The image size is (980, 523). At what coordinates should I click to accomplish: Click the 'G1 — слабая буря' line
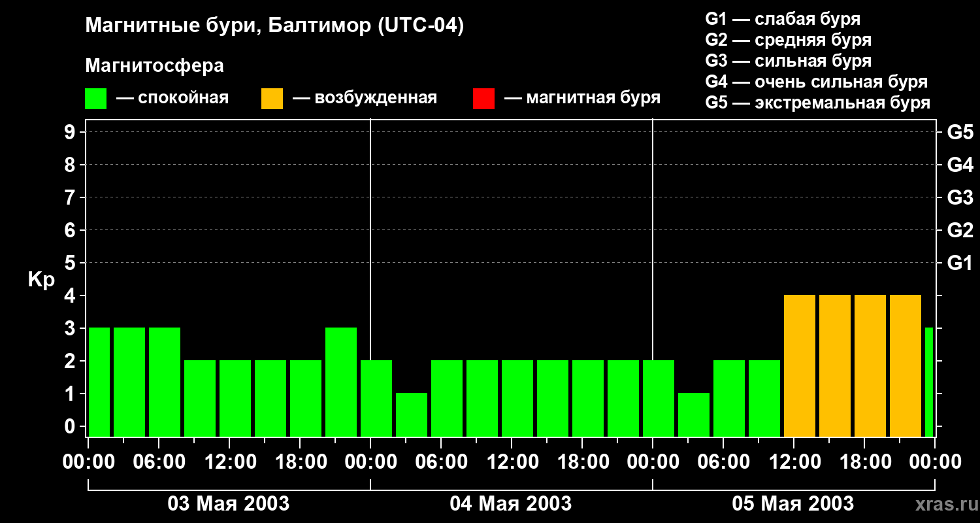click(x=783, y=19)
